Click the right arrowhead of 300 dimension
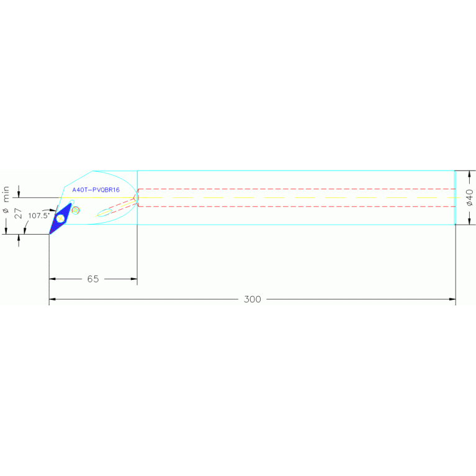 coord(452,299)
